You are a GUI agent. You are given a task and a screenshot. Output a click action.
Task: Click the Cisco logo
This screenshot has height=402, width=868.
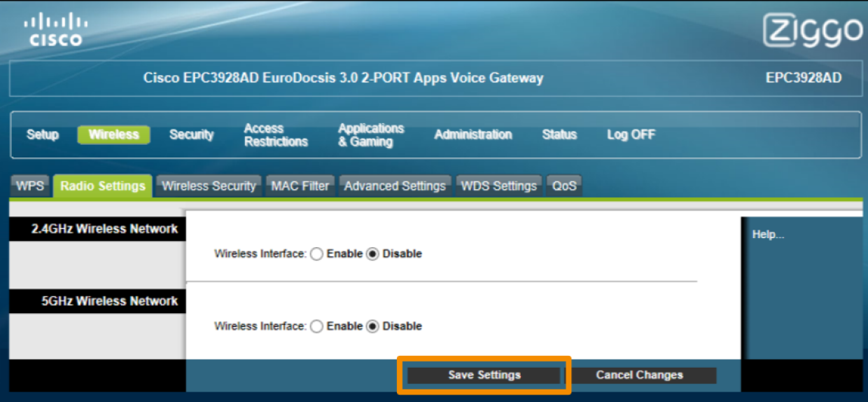(56, 30)
